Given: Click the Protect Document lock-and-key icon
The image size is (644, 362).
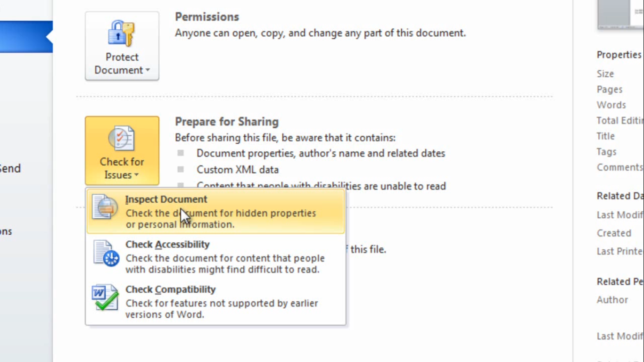Looking at the screenshot, I should click(122, 33).
